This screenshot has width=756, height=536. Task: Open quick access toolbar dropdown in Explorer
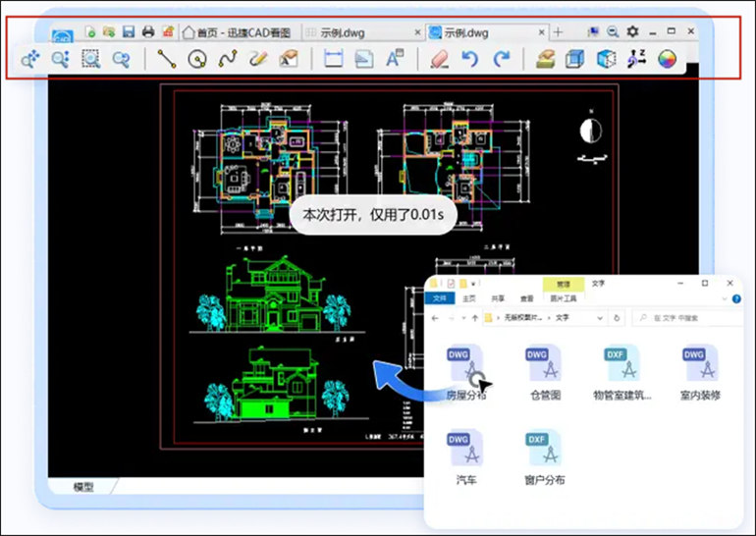pyautogui.click(x=473, y=284)
